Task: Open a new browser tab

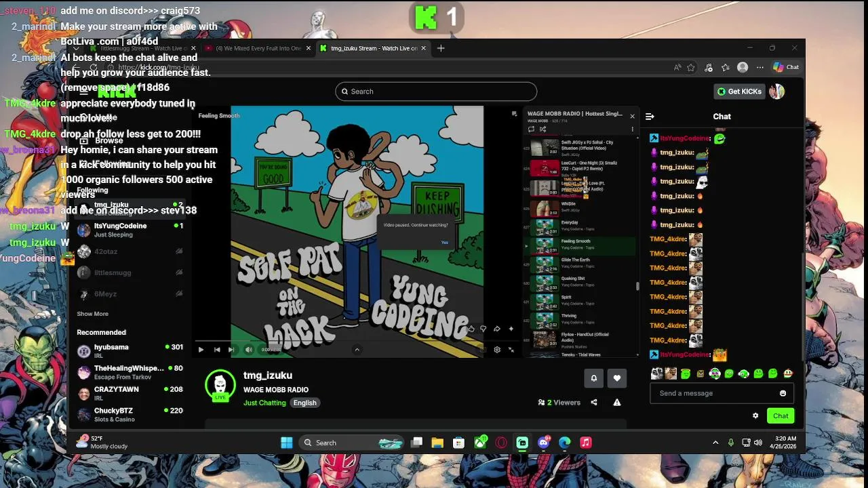Action: click(441, 48)
